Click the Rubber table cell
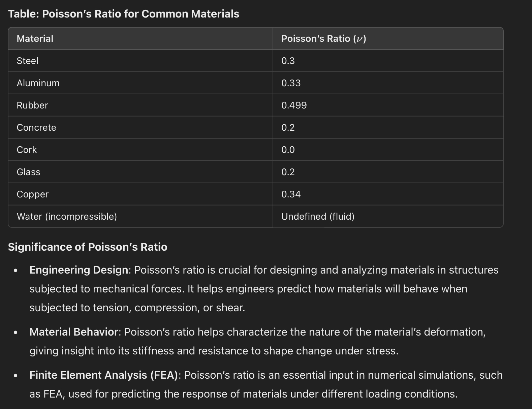 (32, 105)
